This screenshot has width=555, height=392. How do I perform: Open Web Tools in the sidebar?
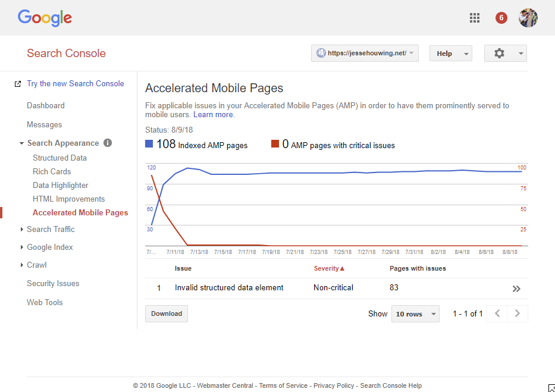(45, 303)
